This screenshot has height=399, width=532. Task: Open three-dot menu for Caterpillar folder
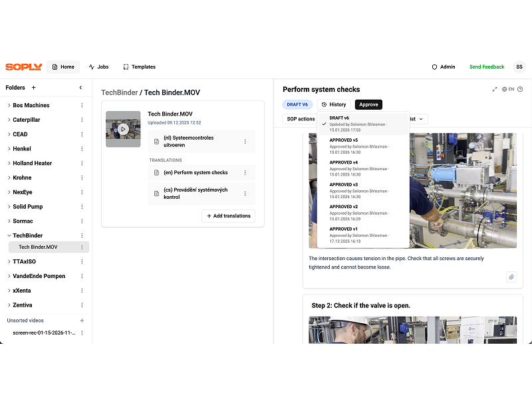82,120
